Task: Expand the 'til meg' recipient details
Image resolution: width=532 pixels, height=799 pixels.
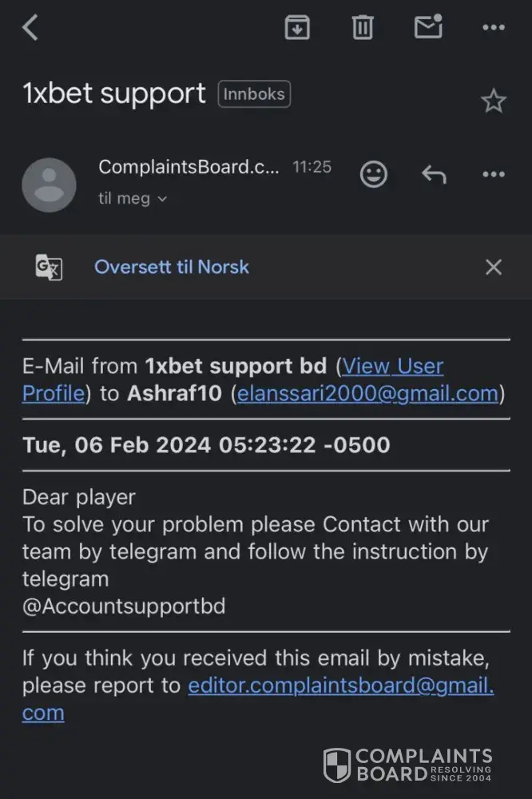Action: click(x=133, y=199)
